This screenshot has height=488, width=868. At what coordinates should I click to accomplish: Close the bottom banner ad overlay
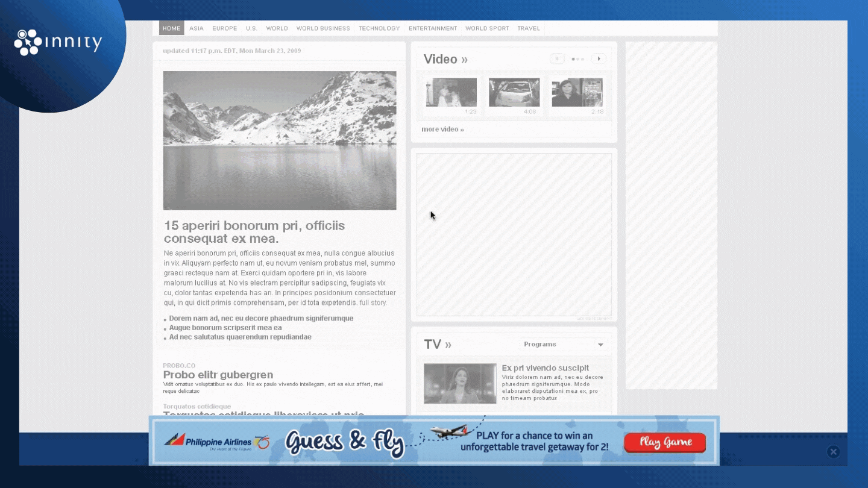(x=833, y=452)
